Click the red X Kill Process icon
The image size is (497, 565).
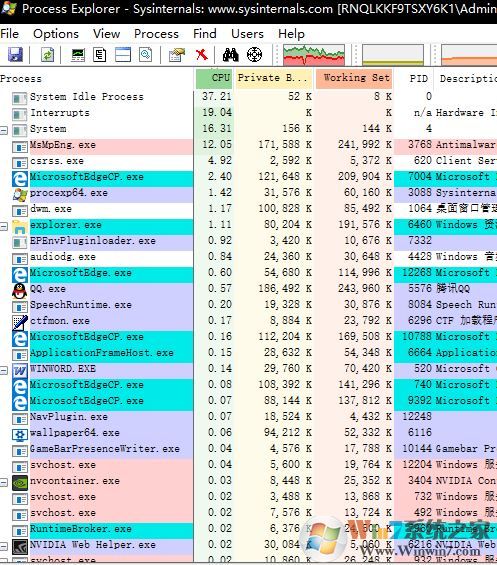(202, 55)
